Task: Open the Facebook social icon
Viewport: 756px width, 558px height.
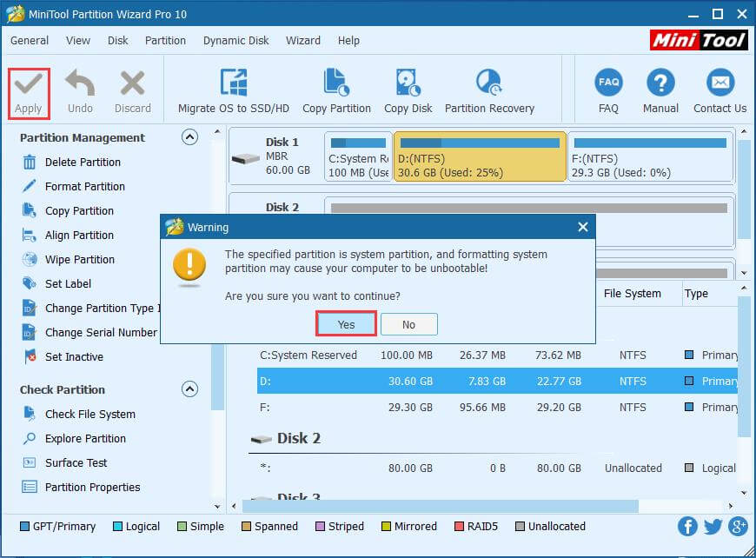Action: 687,527
